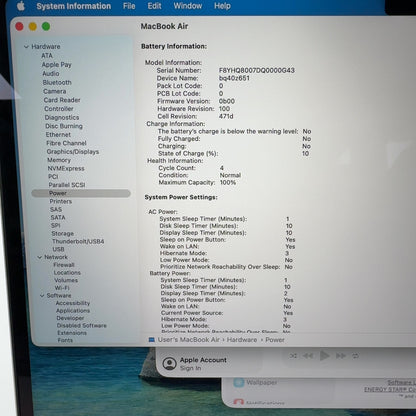The image size is (416, 416).
Task: Click Hardware in the bottom path bar
Action: [x=242, y=340]
